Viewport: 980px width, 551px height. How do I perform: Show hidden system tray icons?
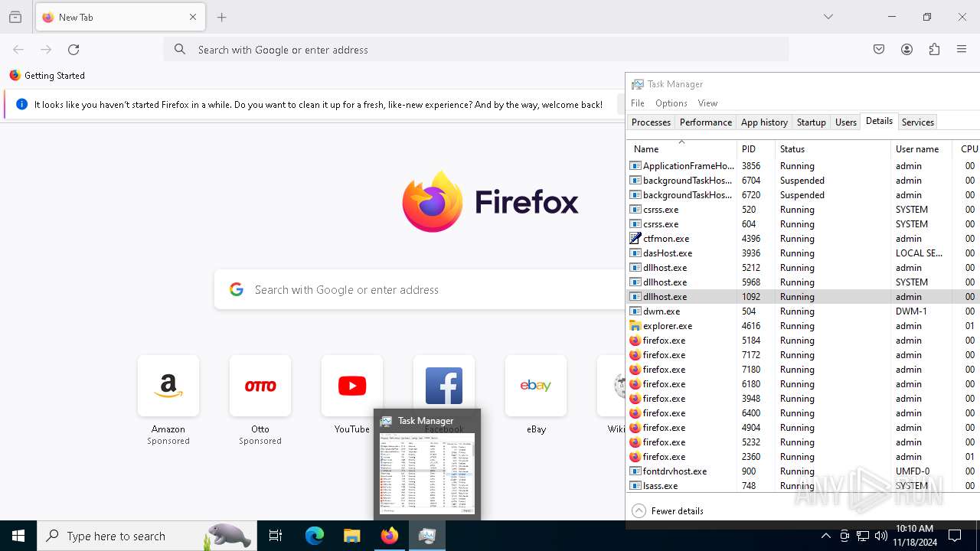tap(826, 536)
